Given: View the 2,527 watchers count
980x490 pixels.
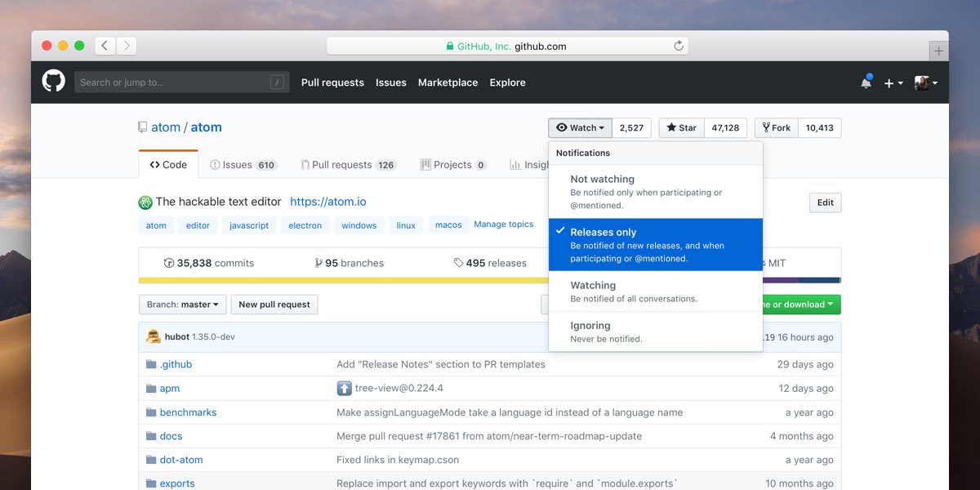Looking at the screenshot, I should 632,127.
